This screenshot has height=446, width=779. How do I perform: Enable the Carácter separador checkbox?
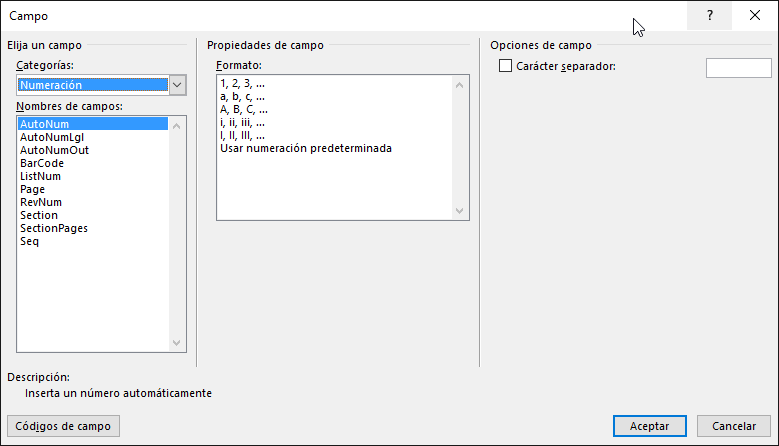pos(505,67)
